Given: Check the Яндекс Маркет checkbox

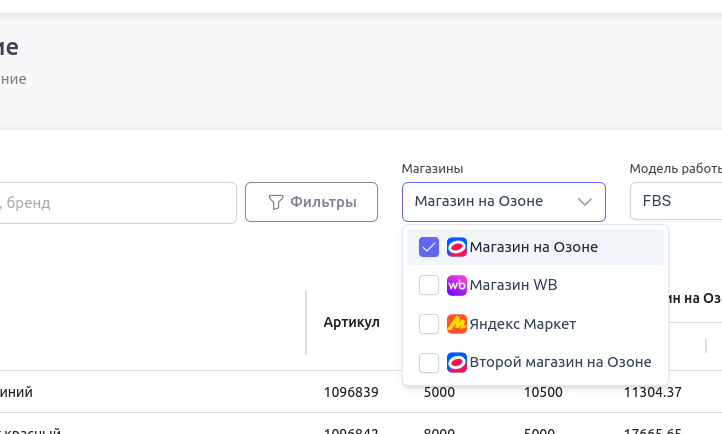Looking at the screenshot, I should 429,324.
